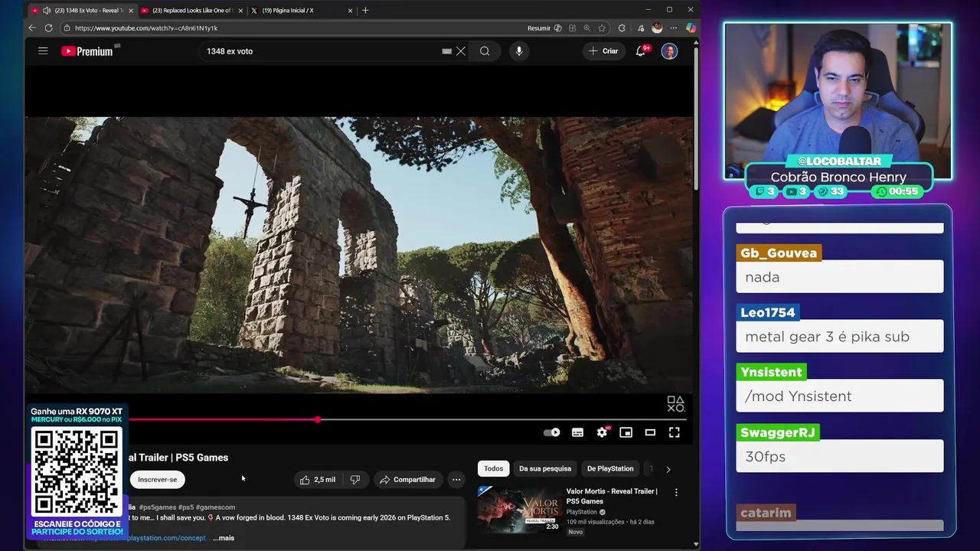Open YouTube notifications bell
The width and height of the screenshot is (980, 551).
(x=641, y=51)
